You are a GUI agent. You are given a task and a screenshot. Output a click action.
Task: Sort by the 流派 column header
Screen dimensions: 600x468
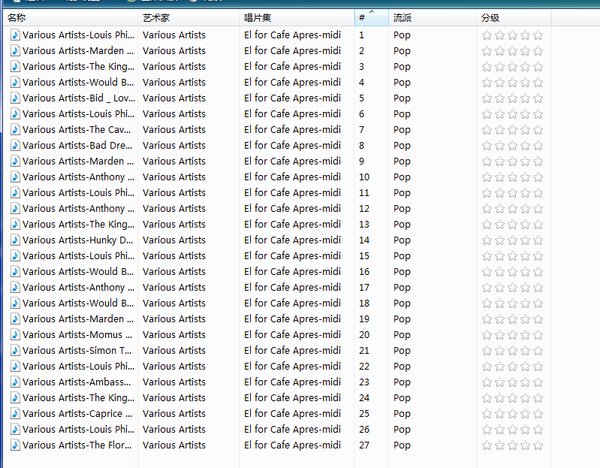click(432, 18)
